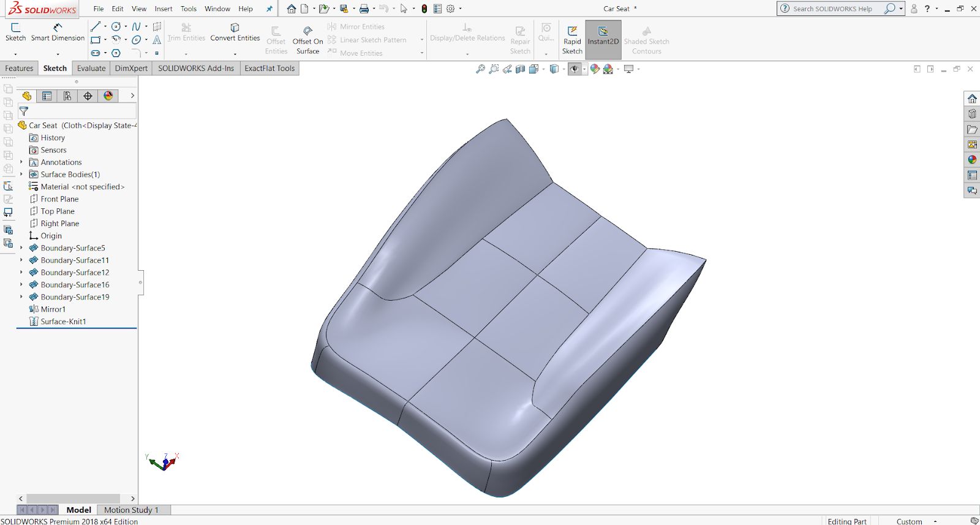Select the Spline sketch tool
The height and width of the screenshot is (525, 980).
coord(136,26)
